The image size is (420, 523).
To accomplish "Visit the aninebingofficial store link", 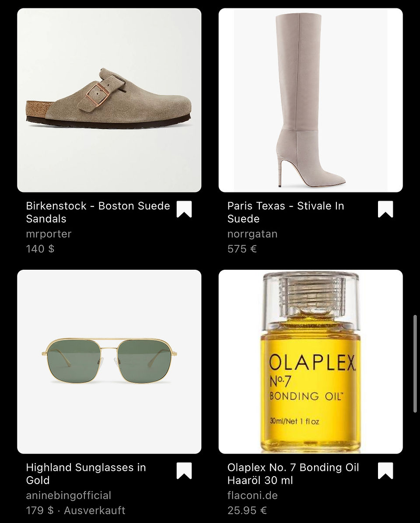I will point(68,495).
